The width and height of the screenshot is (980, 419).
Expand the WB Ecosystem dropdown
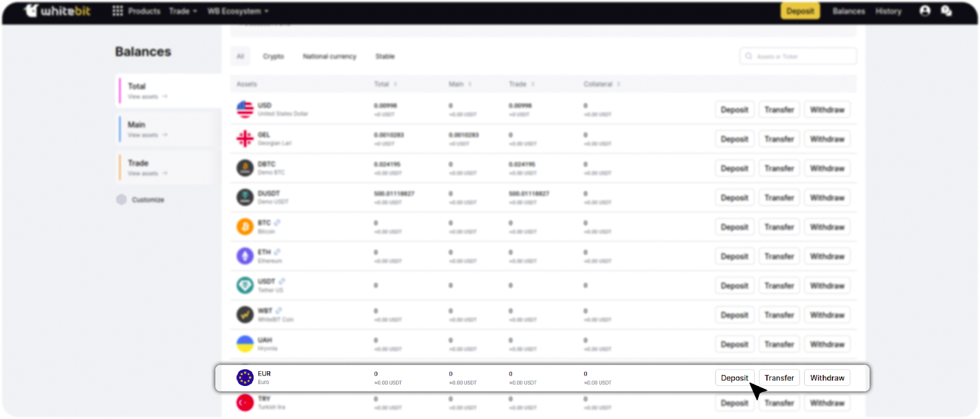click(x=238, y=11)
